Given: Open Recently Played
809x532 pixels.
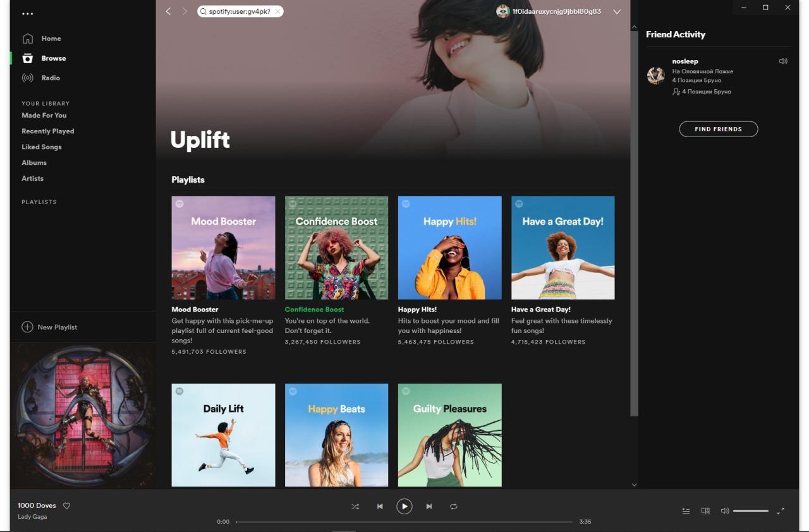Looking at the screenshot, I should pos(48,131).
